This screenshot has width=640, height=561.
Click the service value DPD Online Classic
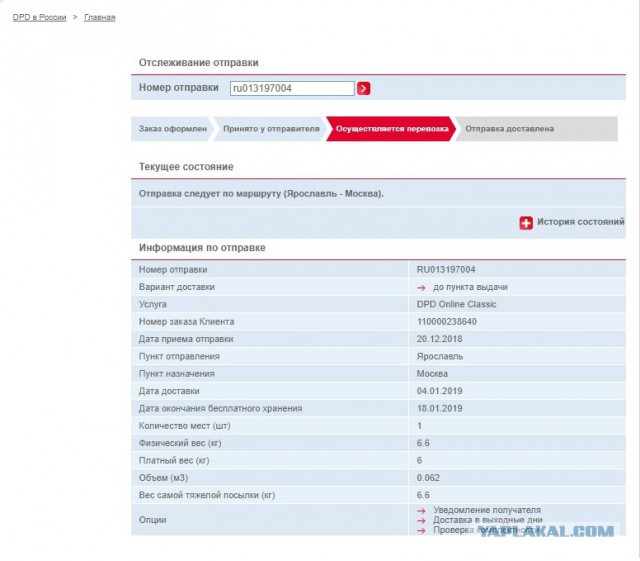point(456,304)
